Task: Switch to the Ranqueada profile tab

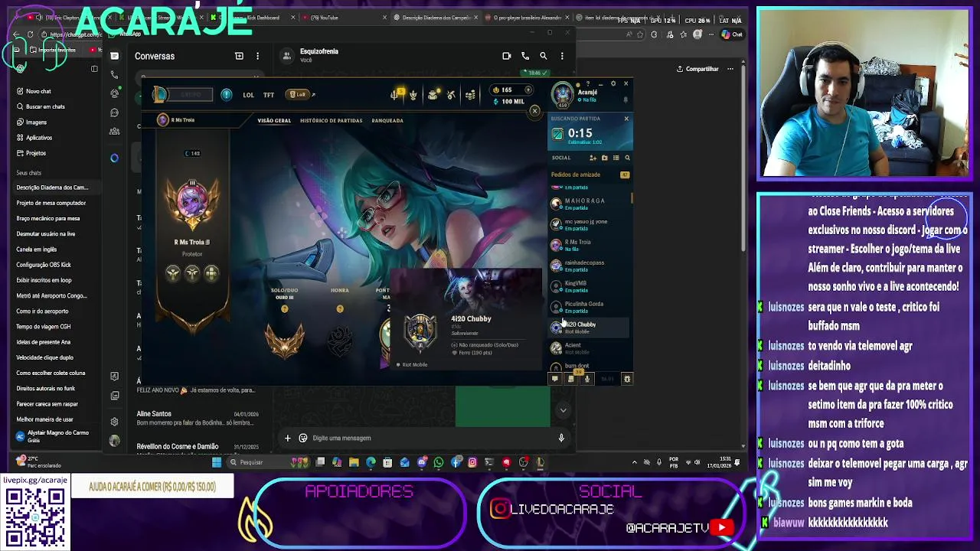Action: [387, 120]
